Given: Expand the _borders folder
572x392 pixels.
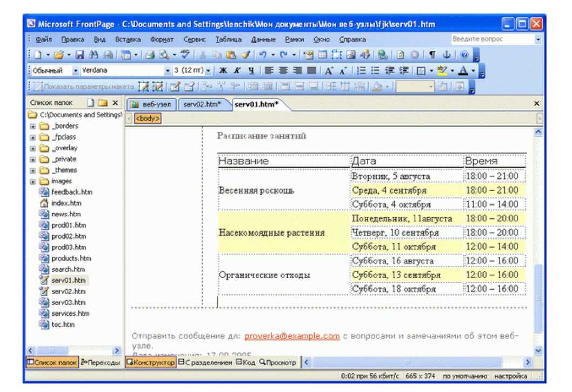Looking at the screenshot, I should point(33,126).
